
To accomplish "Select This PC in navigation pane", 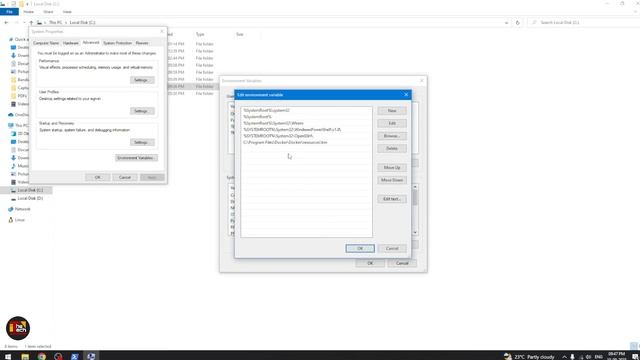I will point(19,125).
